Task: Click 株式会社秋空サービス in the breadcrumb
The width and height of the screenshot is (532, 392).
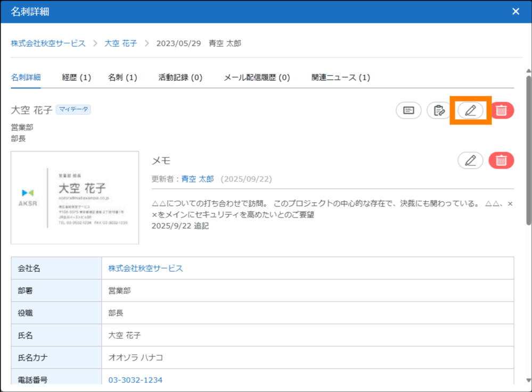Action: click(48, 44)
